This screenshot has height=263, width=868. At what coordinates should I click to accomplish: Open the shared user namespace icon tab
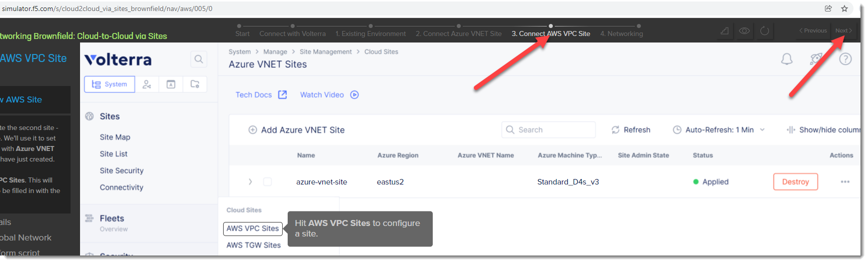pos(147,84)
